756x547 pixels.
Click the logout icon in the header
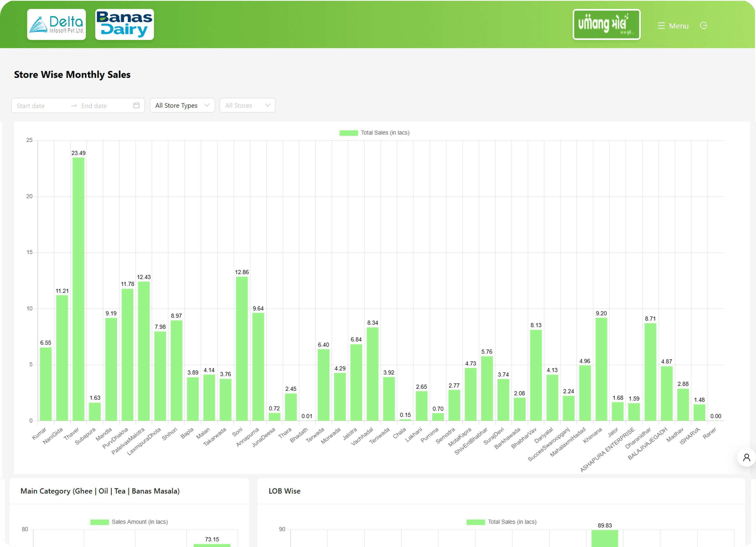[x=704, y=25]
